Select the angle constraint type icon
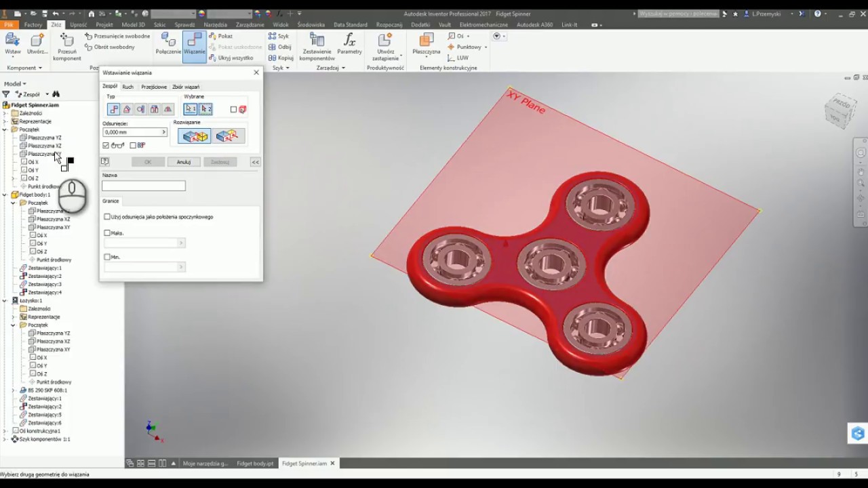Image resolution: width=868 pixels, height=488 pixels. click(127, 109)
